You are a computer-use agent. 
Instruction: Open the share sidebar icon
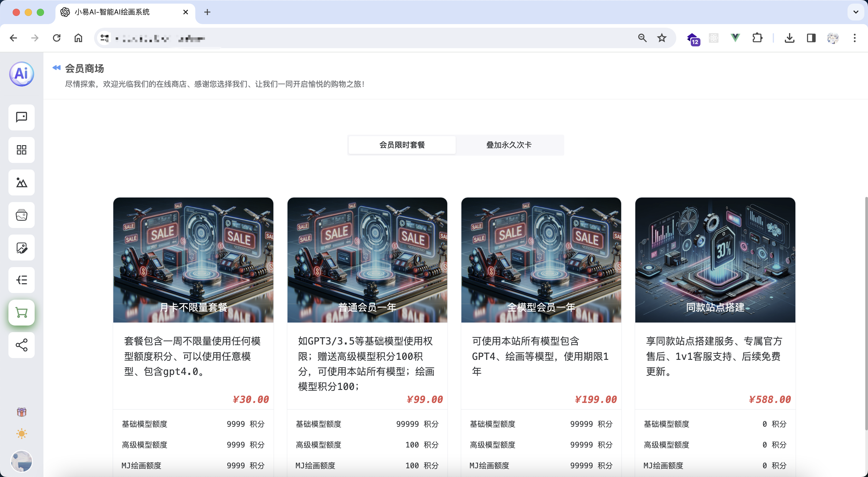click(22, 345)
